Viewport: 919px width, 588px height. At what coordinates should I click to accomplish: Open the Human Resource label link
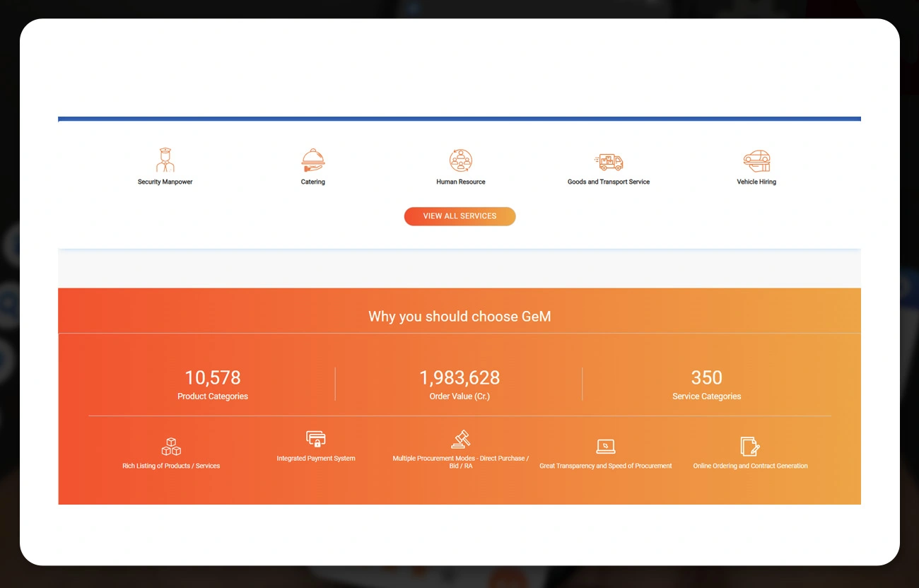pos(461,182)
